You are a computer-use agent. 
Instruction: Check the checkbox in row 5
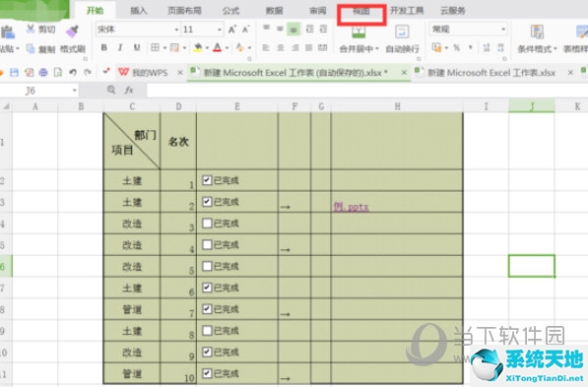pos(207,245)
